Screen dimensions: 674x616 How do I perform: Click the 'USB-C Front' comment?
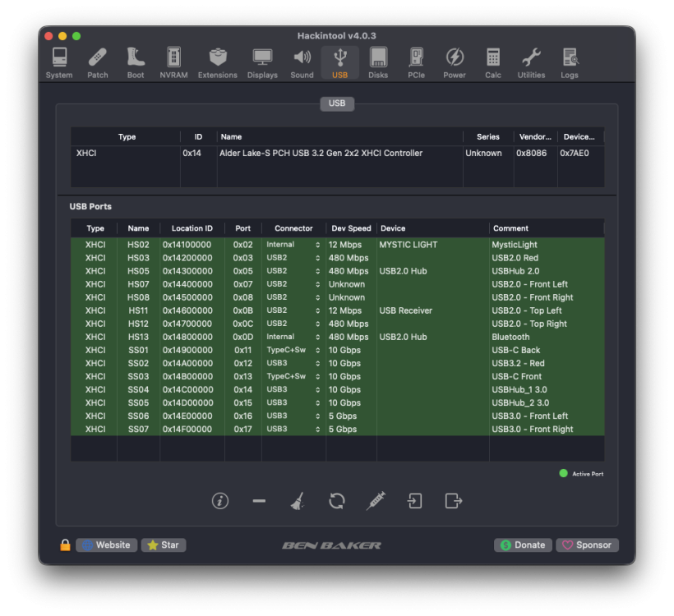coord(517,376)
